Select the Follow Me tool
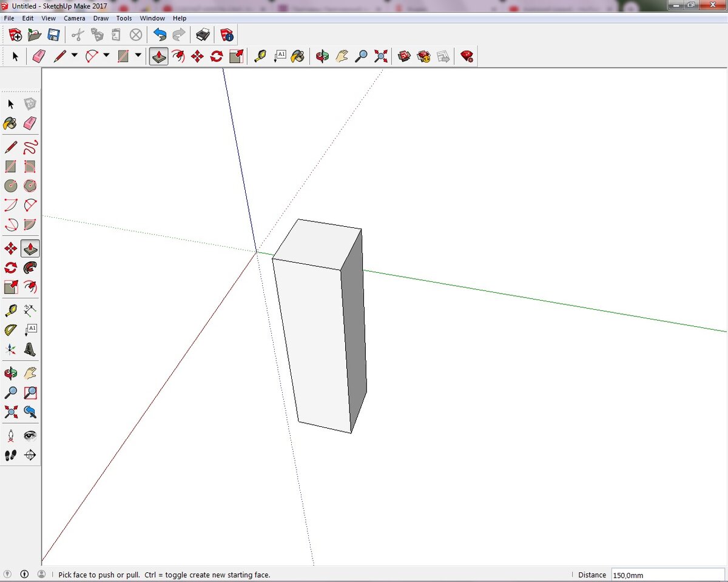This screenshot has height=582, width=728. [x=30, y=267]
